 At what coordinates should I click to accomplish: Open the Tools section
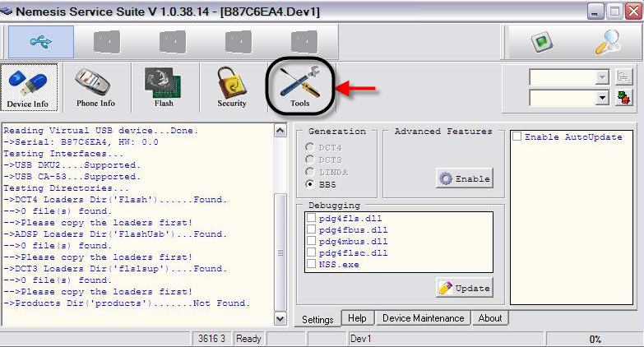[300, 87]
